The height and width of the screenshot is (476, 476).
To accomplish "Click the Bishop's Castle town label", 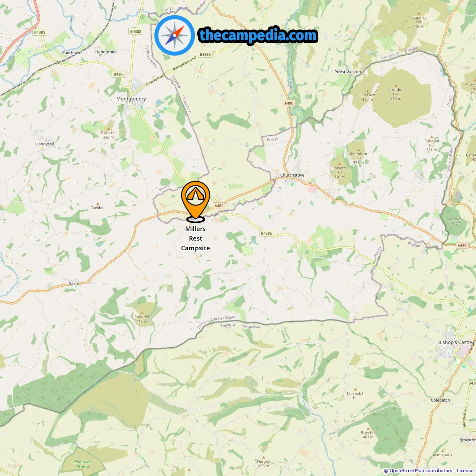I will 455,342.
